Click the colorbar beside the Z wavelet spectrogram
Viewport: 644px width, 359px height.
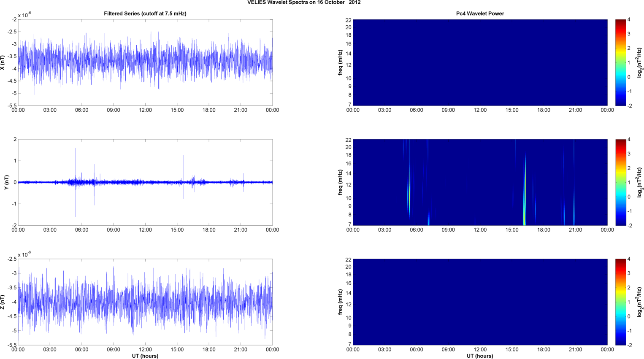pyautogui.click(x=620, y=302)
